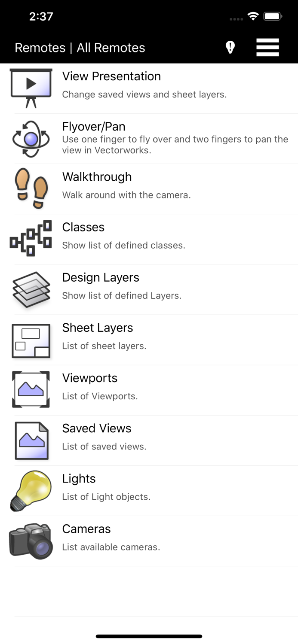Click the Classes hierarchy icon

pyautogui.click(x=31, y=238)
